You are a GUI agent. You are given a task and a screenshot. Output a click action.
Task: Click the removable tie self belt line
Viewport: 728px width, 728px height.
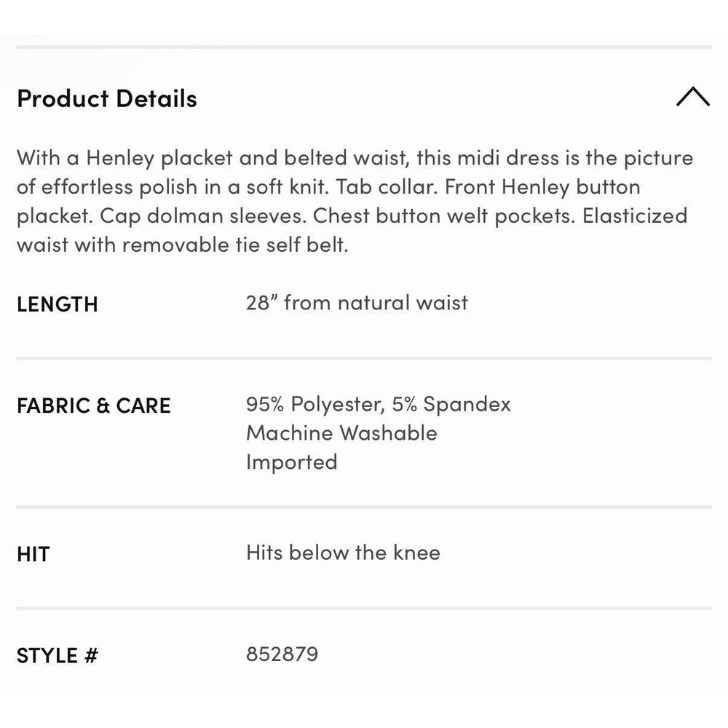coord(183,245)
